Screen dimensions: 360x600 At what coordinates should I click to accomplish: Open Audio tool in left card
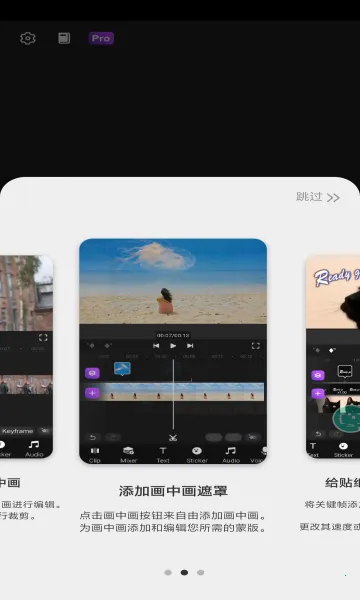[x=34, y=449]
